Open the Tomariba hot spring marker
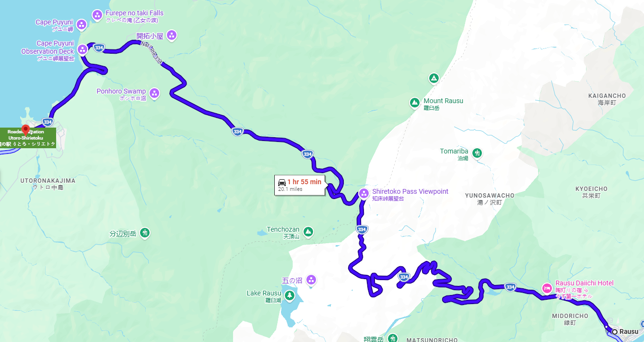644x342 pixels. click(x=477, y=153)
